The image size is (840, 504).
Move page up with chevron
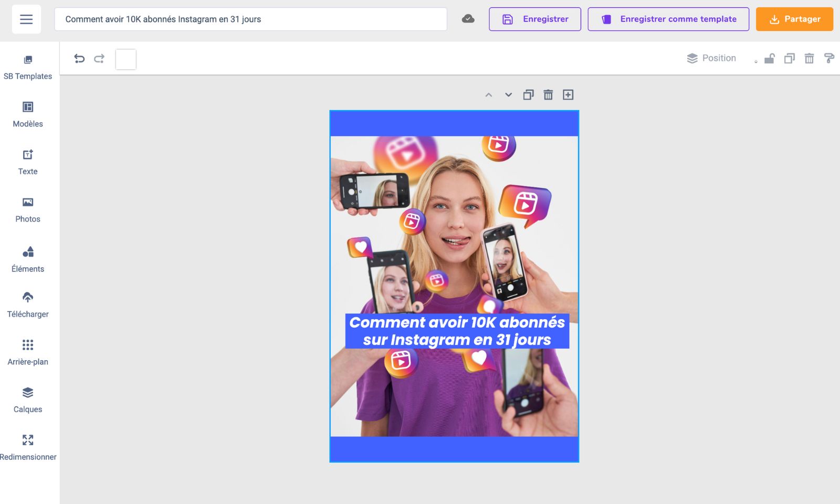(489, 95)
